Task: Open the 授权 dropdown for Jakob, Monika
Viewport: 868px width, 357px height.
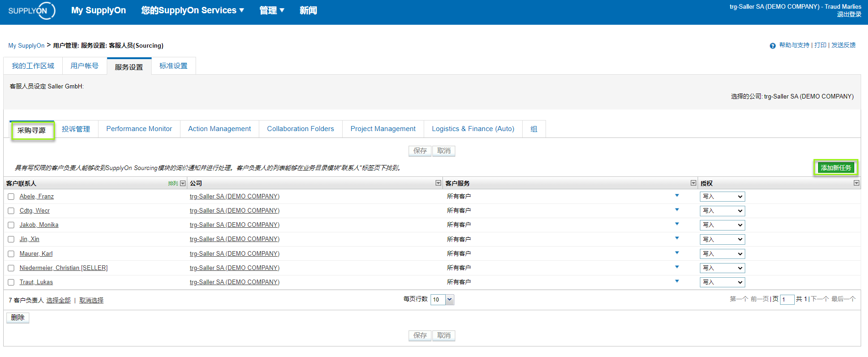Action: tap(722, 225)
